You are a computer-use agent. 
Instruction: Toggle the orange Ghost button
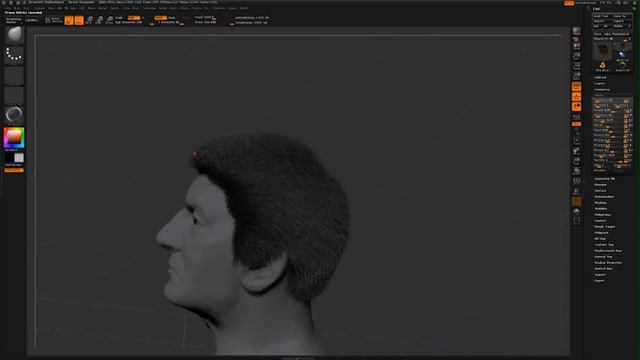[x=576, y=201]
